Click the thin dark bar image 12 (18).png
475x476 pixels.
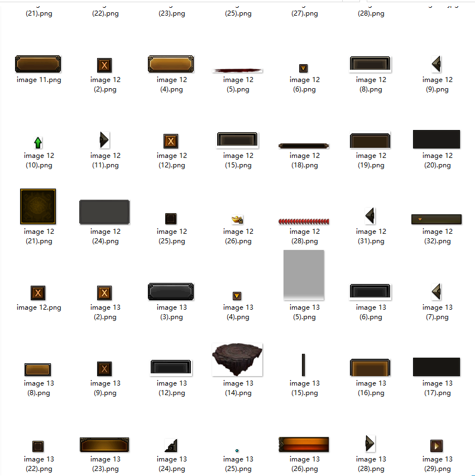pyautogui.click(x=304, y=146)
